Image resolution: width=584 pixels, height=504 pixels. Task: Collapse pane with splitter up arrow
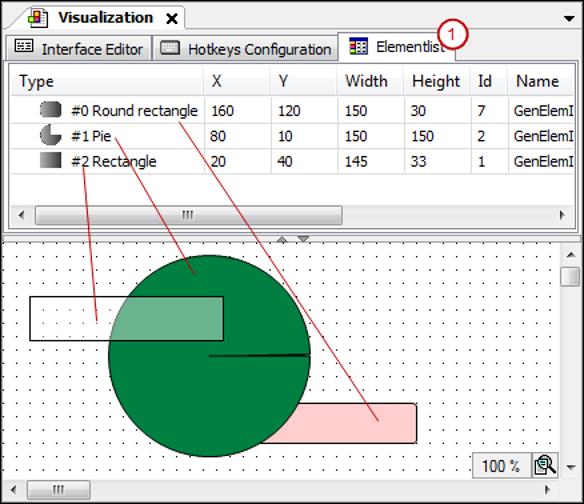(282, 239)
